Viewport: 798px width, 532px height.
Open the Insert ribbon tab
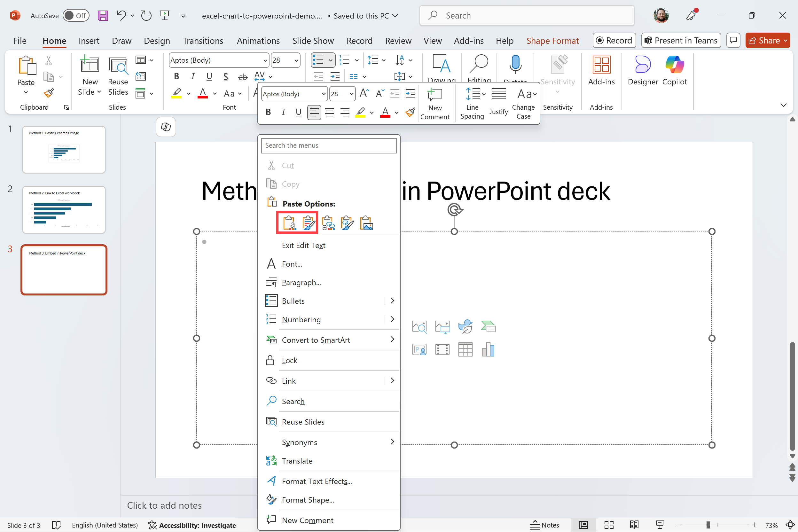(x=89, y=41)
